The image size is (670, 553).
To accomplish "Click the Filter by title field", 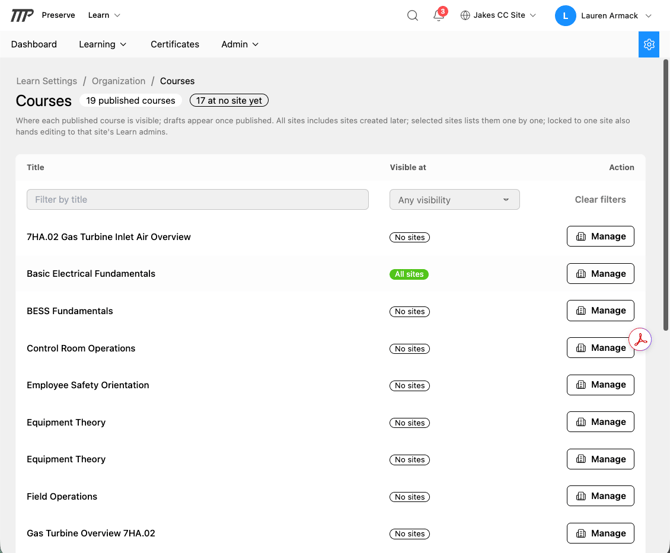I will click(197, 200).
